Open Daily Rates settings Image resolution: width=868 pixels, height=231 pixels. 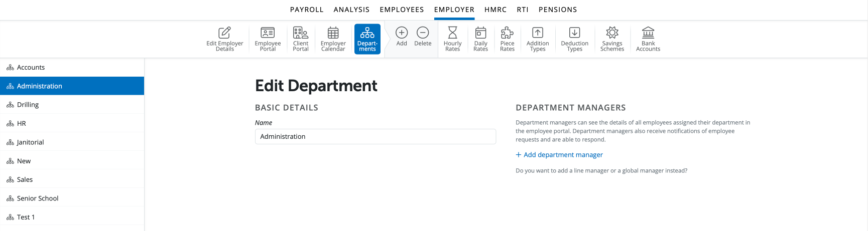coord(480,39)
